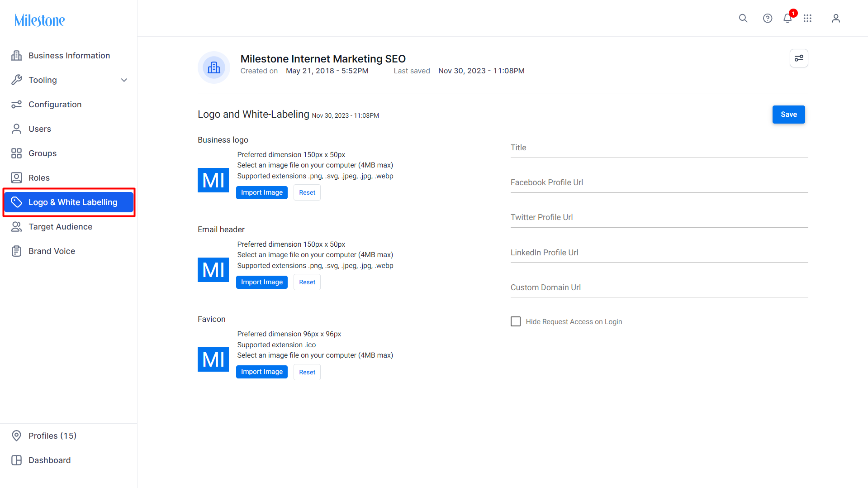Reset the Business logo
This screenshot has height=488, width=868.
pyautogui.click(x=307, y=192)
